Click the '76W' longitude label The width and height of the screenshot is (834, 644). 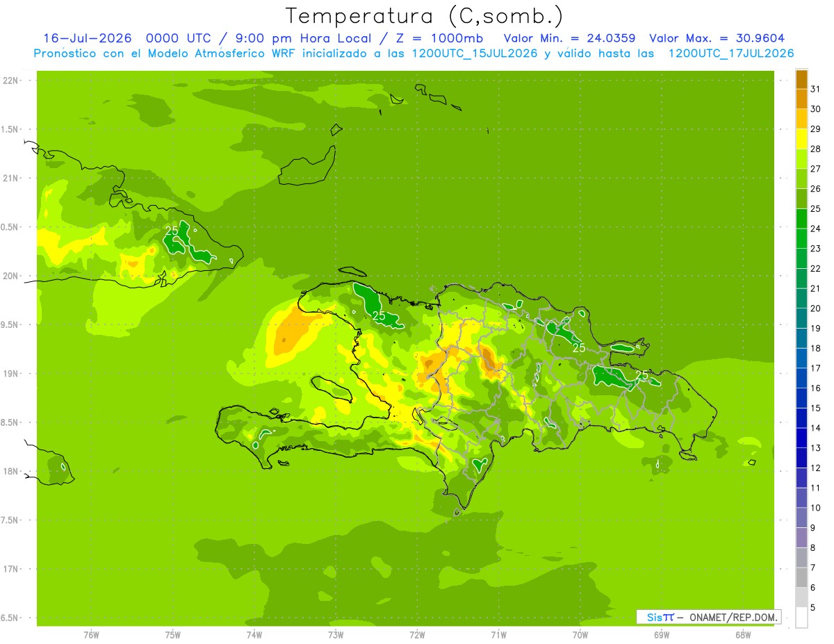coord(91,635)
